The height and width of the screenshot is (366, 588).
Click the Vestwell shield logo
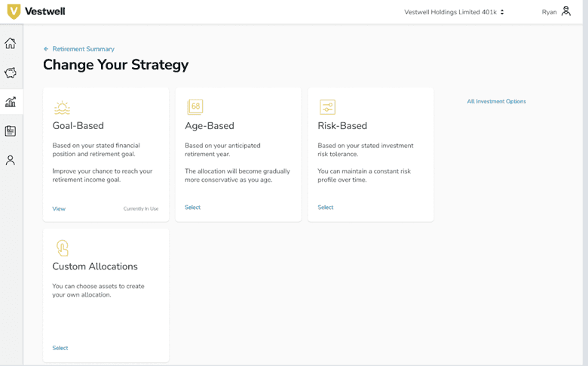pyautogui.click(x=13, y=12)
